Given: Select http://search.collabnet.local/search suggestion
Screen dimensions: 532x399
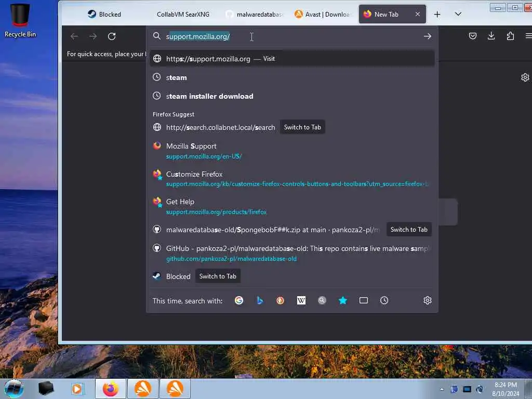Looking at the screenshot, I should 220,127.
